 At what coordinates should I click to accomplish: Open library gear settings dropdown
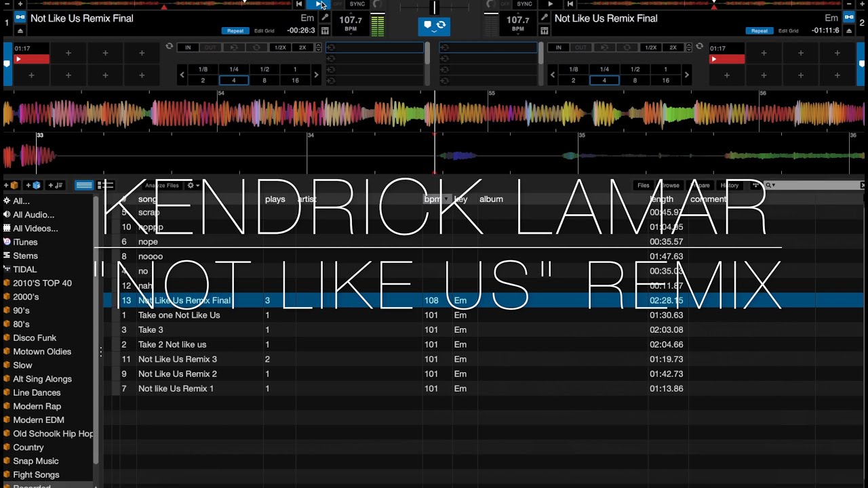(x=193, y=185)
